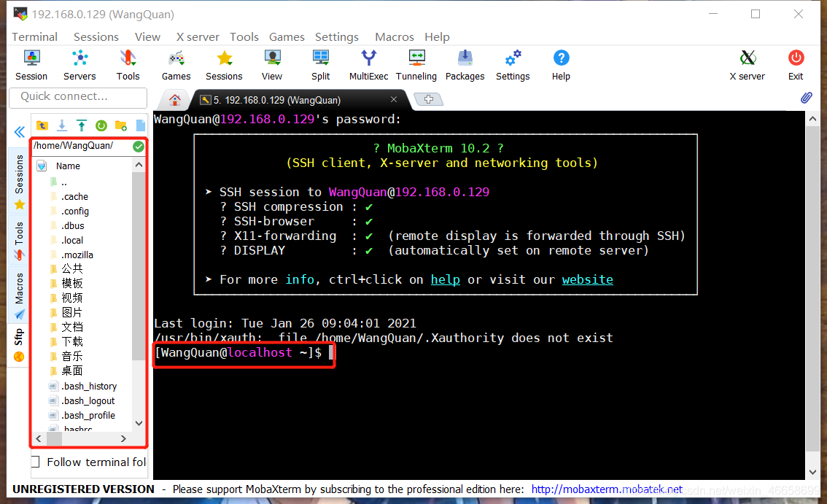827x504 pixels.
Task: Click terminal scrollbar down arrow
Action: click(x=812, y=472)
